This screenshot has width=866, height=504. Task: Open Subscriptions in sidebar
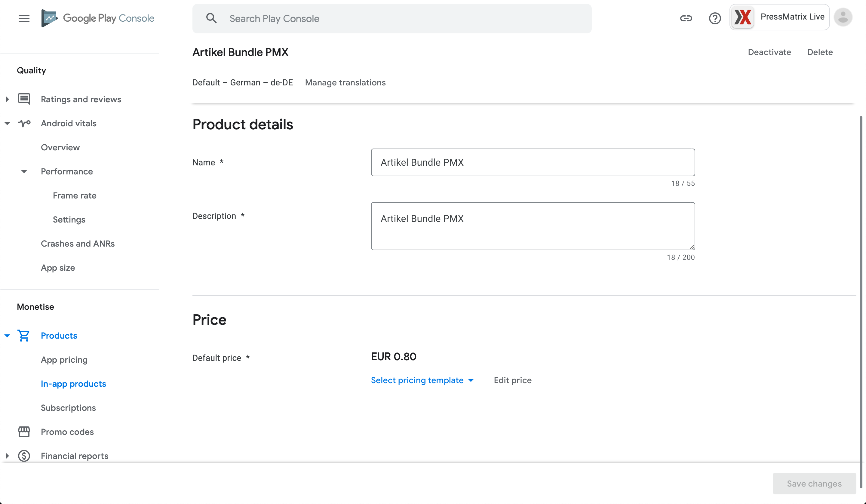[68, 408]
